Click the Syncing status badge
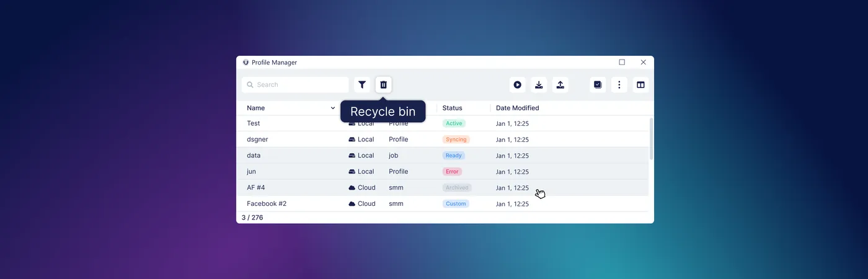868x279 pixels. [x=456, y=139]
